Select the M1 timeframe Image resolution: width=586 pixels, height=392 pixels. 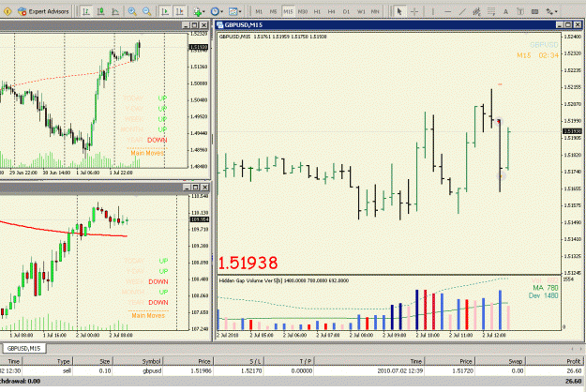[x=259, y=11]
